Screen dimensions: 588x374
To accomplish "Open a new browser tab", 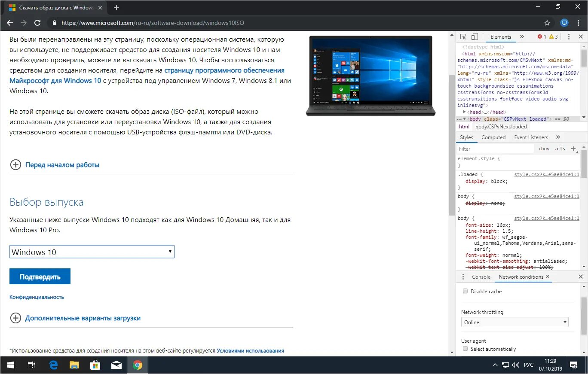I will (x=116, y=8).
